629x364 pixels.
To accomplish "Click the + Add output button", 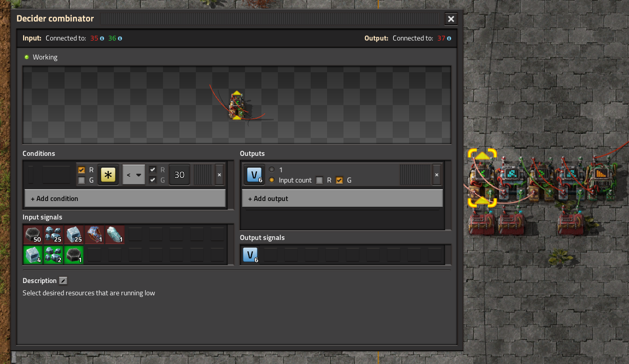I will 342,198.
